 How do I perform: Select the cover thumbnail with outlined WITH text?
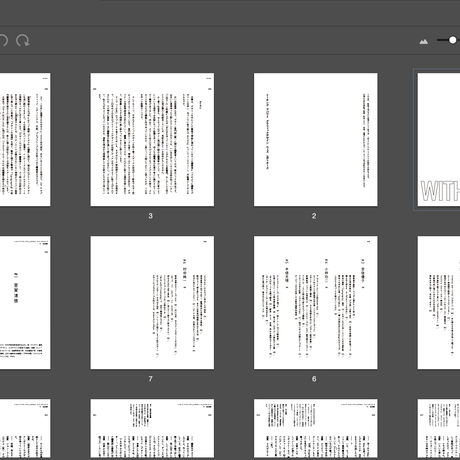pyautogui.click(x=439, y=139)
